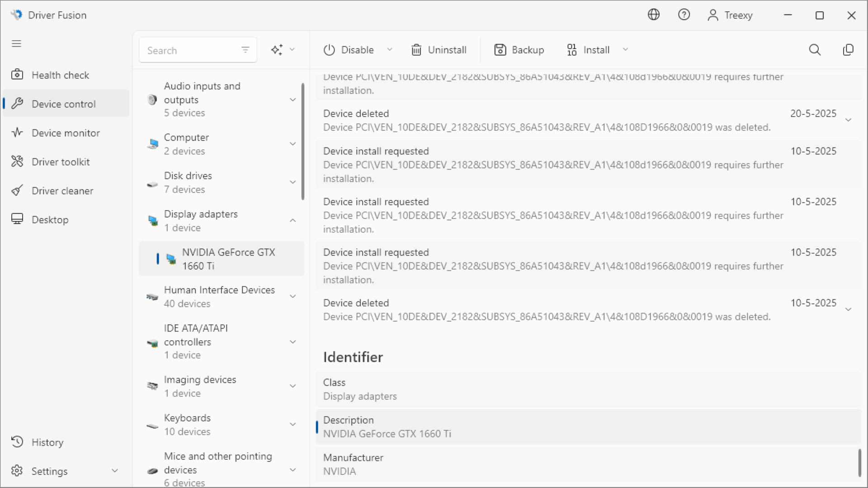The image size is (868, 488).
Task: Open the Treexy account menu
Action: (x=730, y=15)
